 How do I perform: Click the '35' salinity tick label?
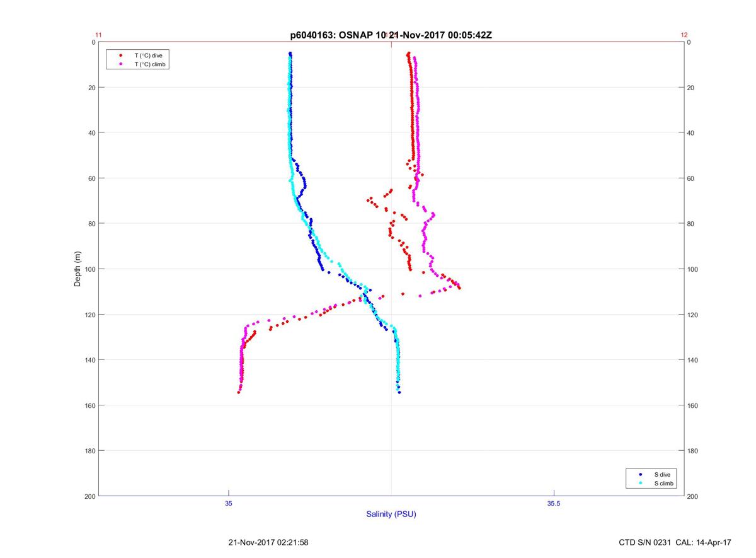click(x=229, y=503)
